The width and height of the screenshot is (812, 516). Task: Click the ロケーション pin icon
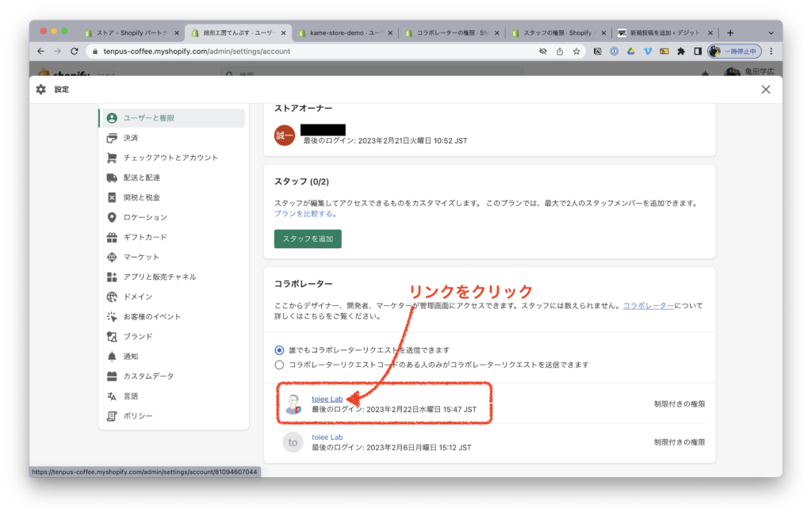112,217
